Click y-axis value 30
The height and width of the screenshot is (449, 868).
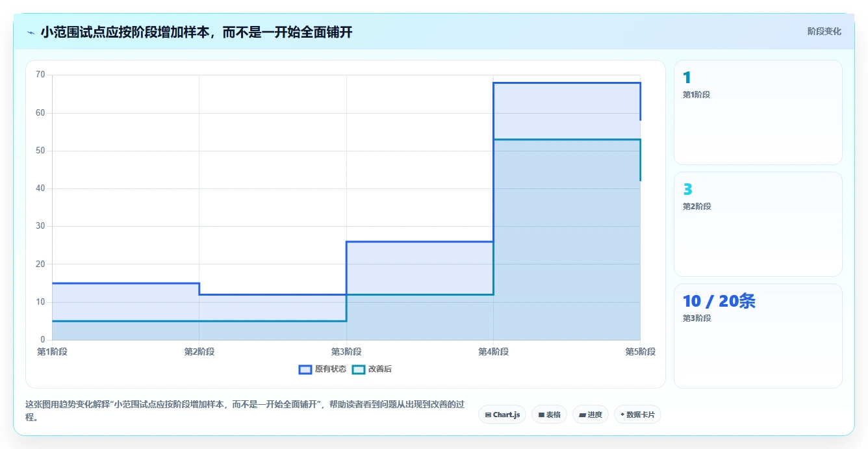click(40, 226)
